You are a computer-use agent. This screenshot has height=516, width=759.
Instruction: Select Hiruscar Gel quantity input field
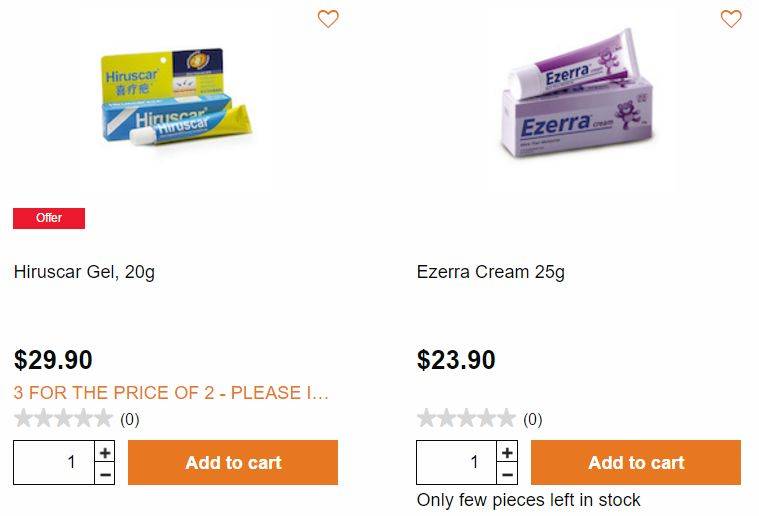point(54,462)
